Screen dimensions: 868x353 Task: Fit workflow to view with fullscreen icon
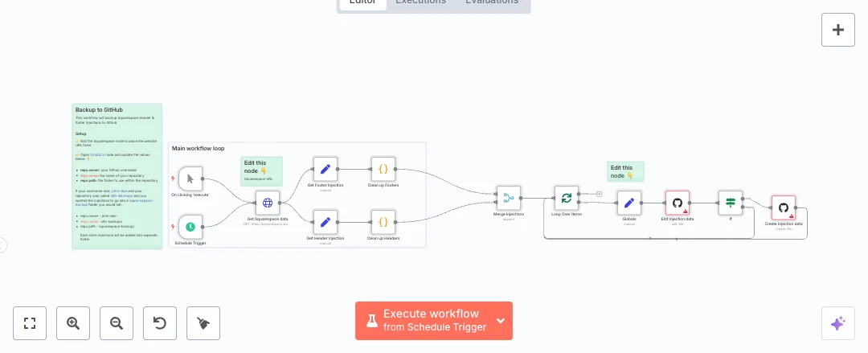(30, 323)
